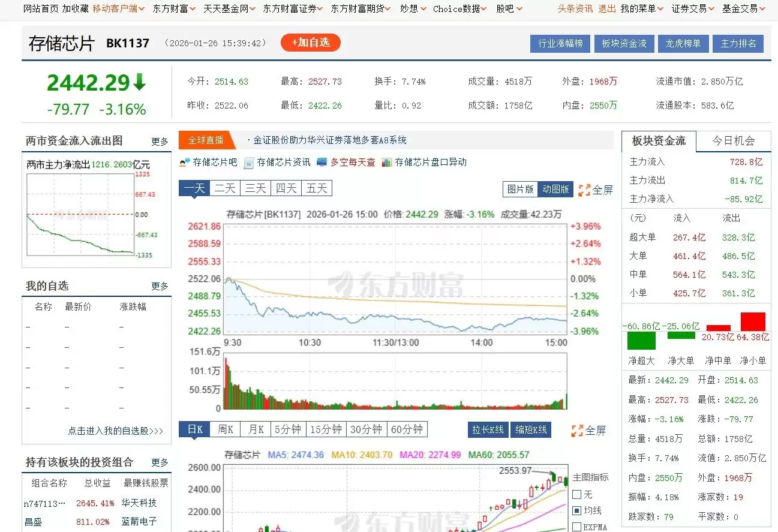Enable the EXPMA indicator option
This screenshot has height=532, width=778.
click(x=577, y=527)
